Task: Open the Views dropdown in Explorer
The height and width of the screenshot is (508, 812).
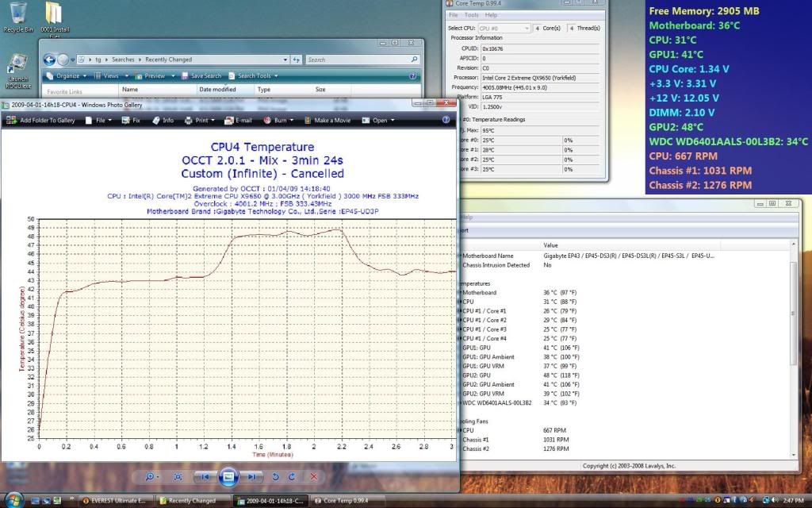Action: pyautogui.click(x=111, y=75)
